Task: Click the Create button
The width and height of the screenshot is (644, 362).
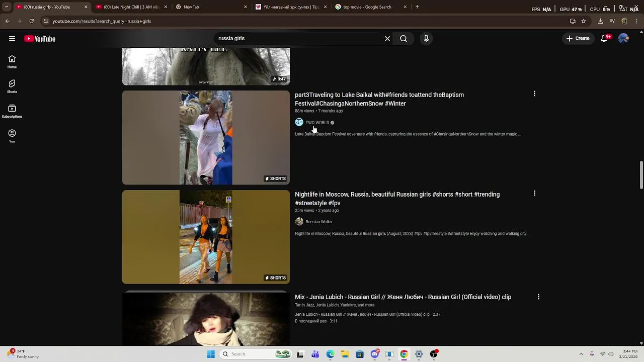Action: coord(578,39)
